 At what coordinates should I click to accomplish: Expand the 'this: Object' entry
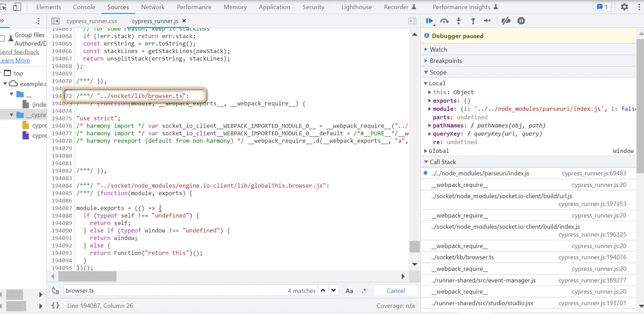430,92
